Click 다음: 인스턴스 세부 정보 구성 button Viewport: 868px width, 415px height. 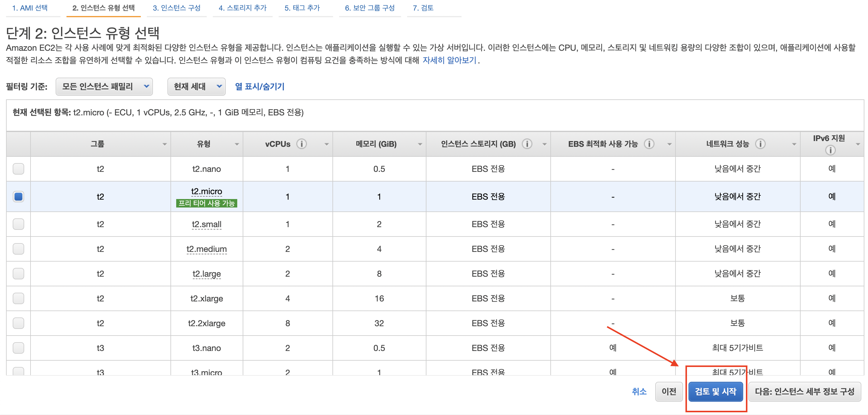point(804,391)
